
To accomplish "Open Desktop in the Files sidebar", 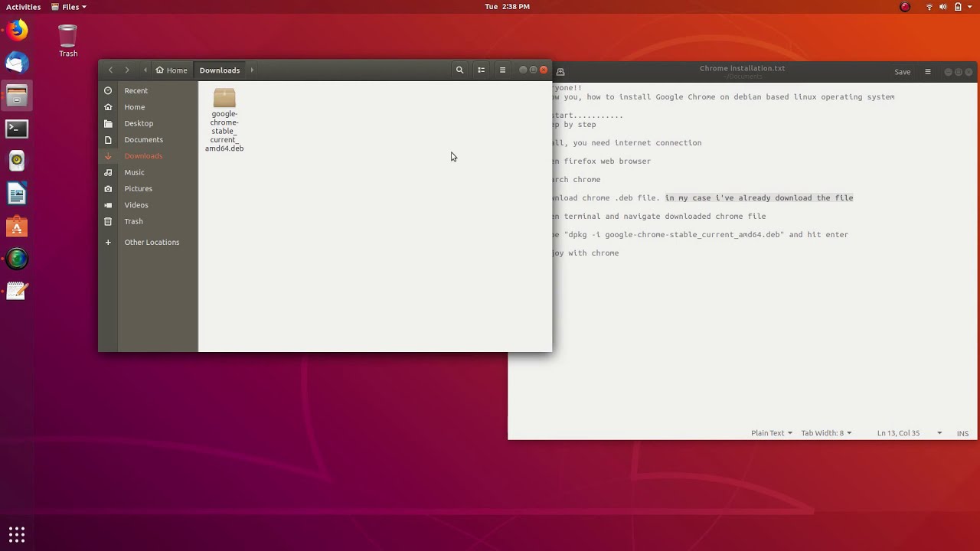I will tap(148, 123).
